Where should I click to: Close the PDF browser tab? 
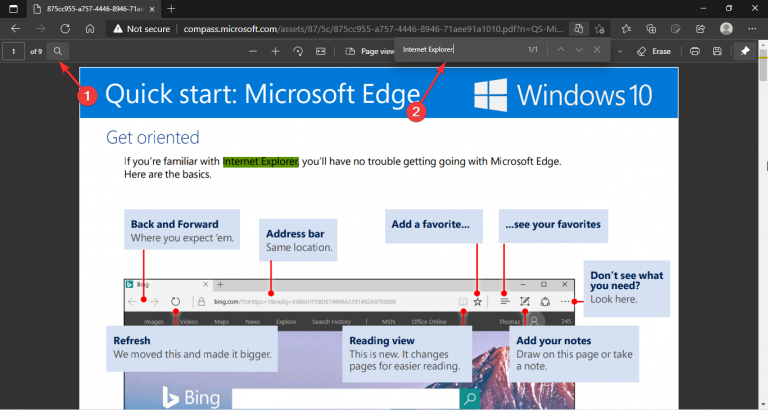[x=152, y=9]
